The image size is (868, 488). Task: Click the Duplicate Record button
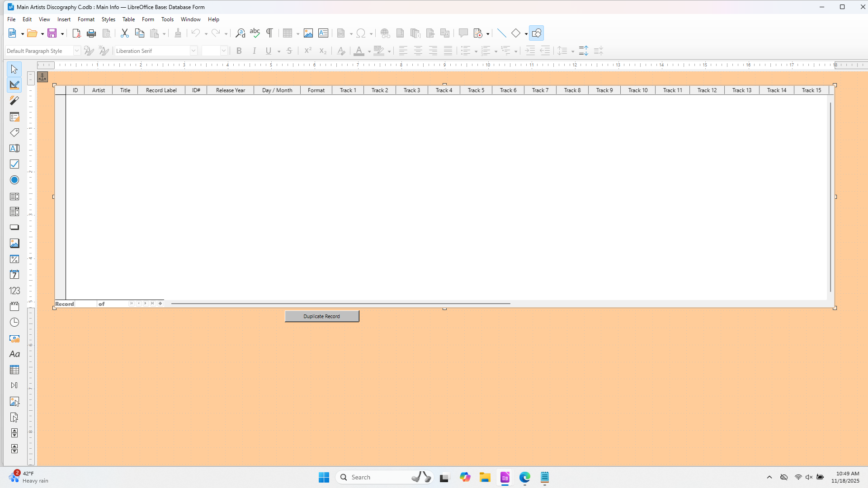pos(321,316)
